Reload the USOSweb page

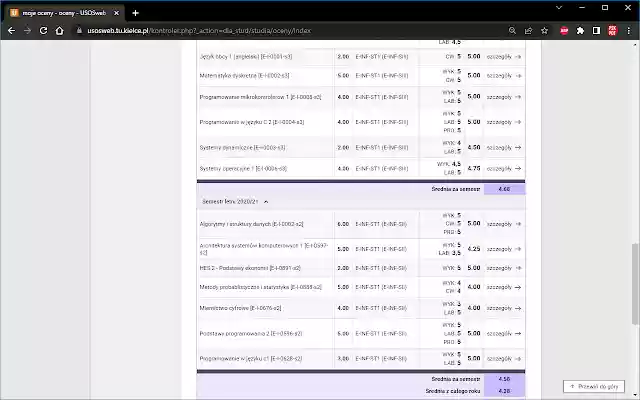[43, 31]
